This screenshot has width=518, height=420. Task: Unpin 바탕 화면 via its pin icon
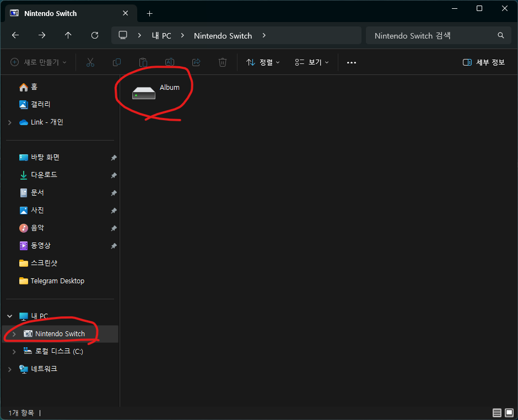(114, 158)
